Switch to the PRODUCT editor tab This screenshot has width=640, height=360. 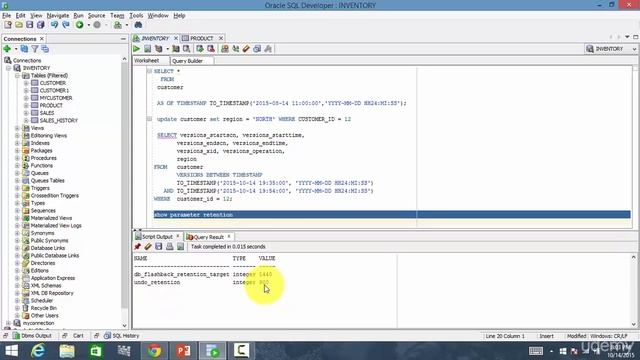202,38
